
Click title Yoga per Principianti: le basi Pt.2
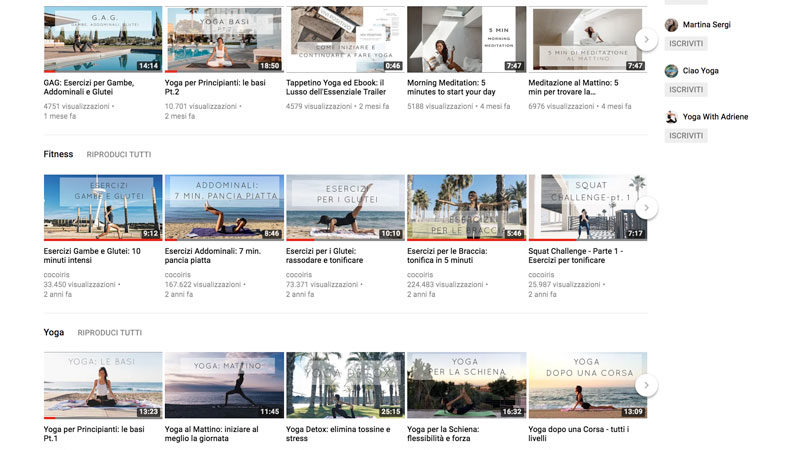215,87
